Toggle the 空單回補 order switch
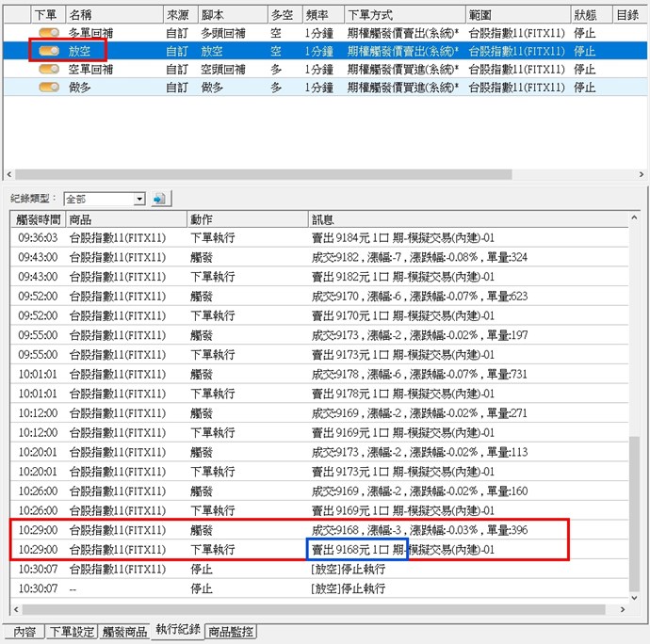The image size is (650, 644). point(49,69)
